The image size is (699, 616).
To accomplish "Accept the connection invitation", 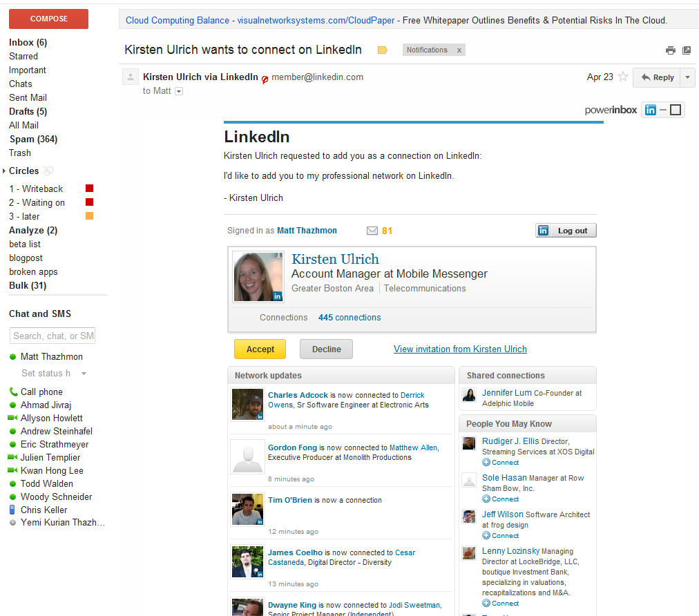I will [260, 349].
